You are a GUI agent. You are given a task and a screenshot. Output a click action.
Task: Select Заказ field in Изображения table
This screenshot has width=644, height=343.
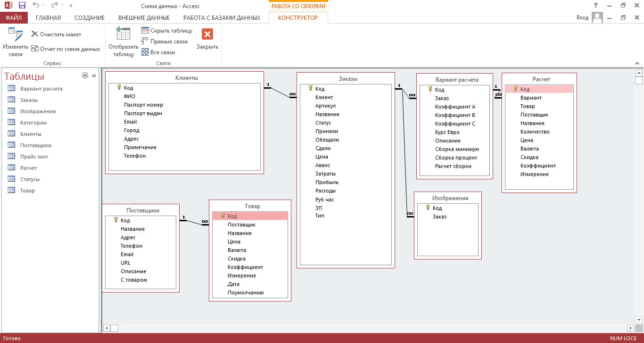pyautogui.click(x=439, y=217)
